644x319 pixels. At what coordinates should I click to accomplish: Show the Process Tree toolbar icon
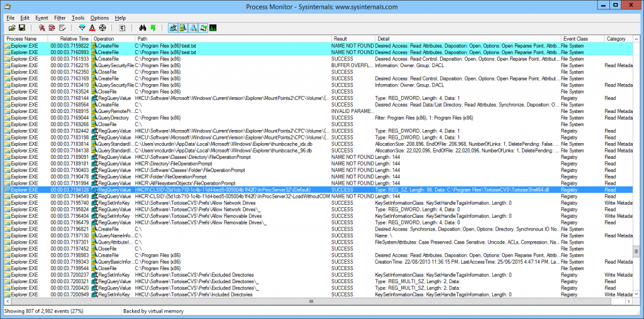[123, 28]
